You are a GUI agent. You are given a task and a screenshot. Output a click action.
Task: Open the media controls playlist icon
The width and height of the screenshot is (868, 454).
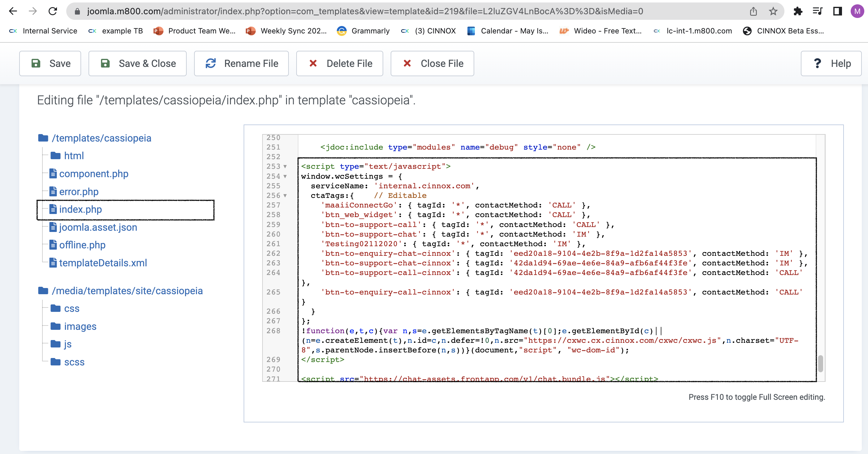[x=818, y=11]
